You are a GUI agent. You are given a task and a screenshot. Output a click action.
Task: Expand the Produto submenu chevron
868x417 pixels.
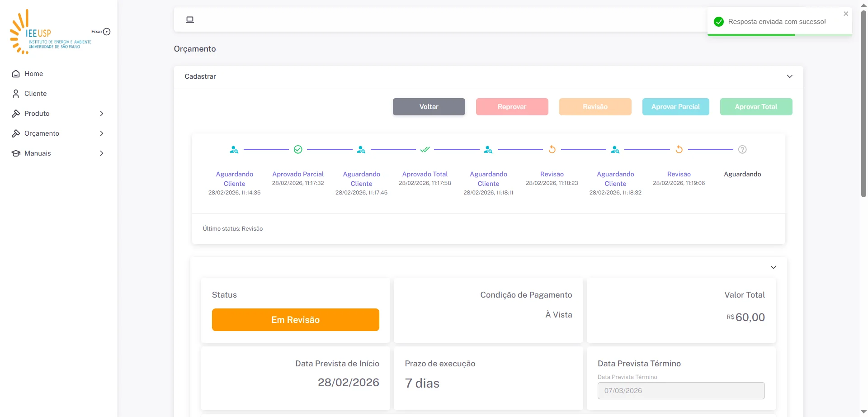102,114
